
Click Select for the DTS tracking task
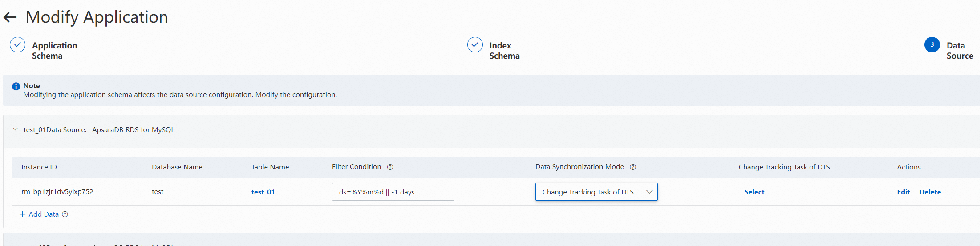(754, 192)
